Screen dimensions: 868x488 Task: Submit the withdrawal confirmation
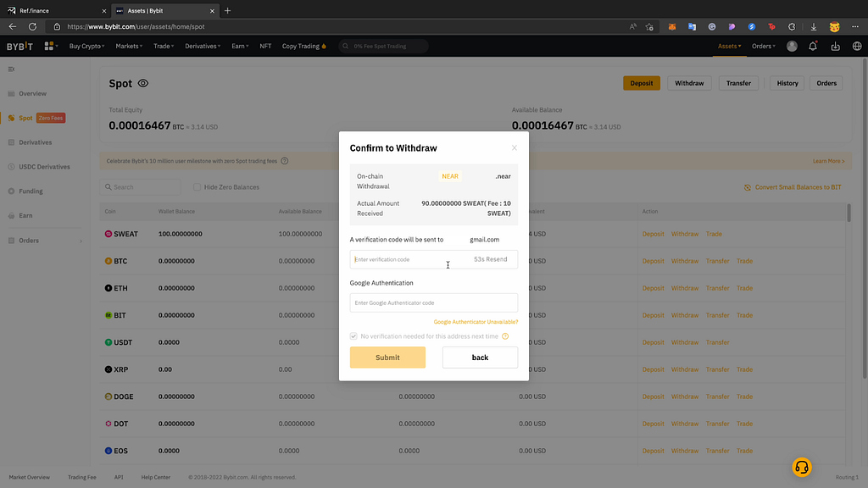coord(387,358)
